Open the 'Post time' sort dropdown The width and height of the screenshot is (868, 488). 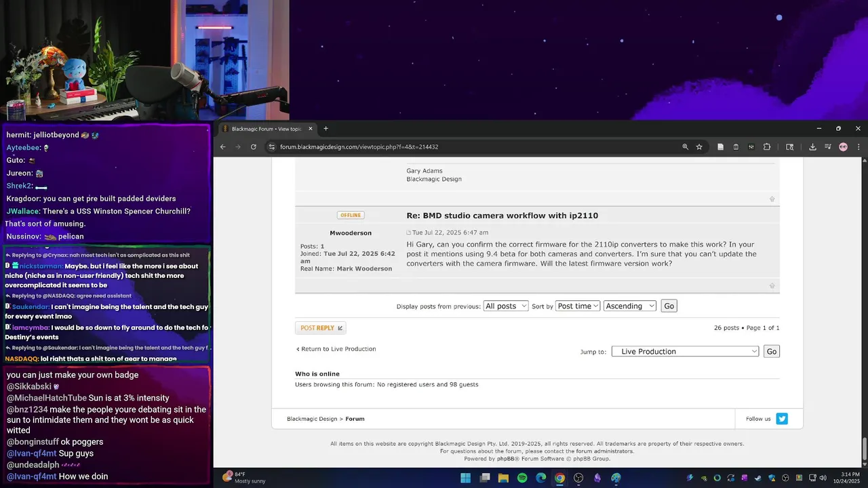tap(578, 306)
